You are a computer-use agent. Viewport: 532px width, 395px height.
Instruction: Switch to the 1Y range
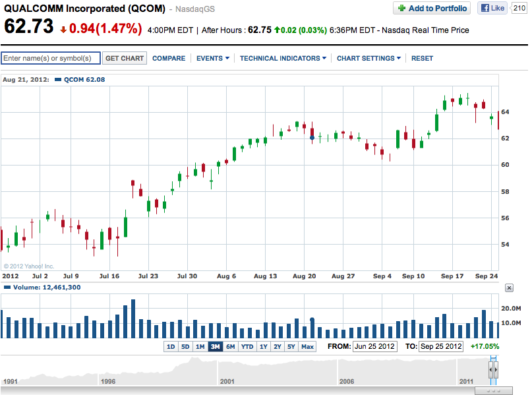coord(263,346)
